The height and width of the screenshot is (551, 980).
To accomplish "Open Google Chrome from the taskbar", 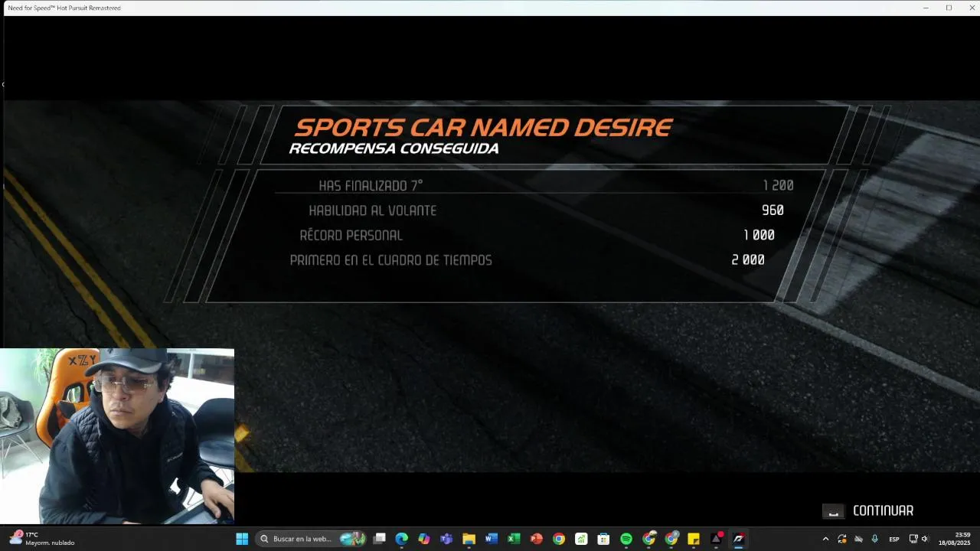I will [x=558, y=539].
